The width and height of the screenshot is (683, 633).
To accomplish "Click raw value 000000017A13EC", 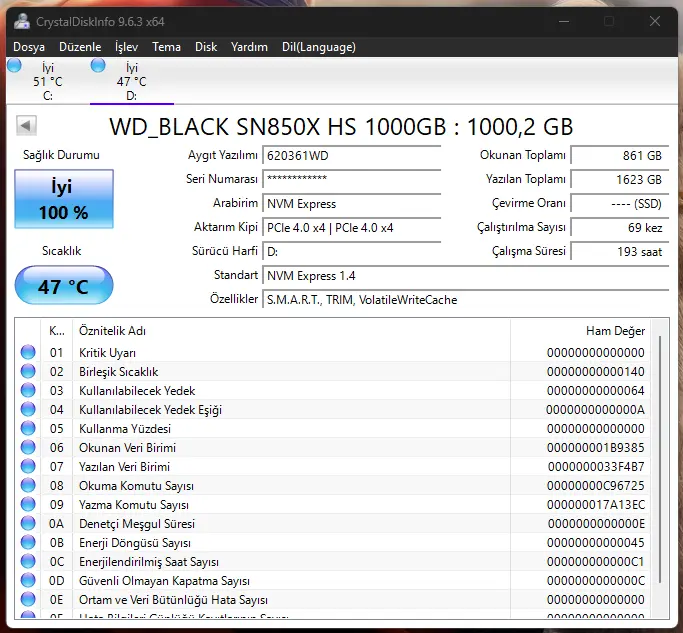I will [596, 504].
